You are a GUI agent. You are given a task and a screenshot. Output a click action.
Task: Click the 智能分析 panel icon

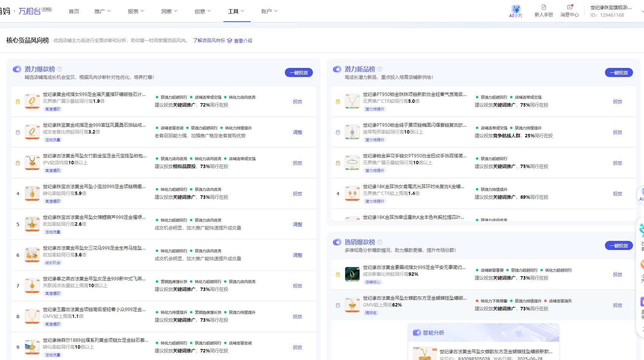click(417, 333)
